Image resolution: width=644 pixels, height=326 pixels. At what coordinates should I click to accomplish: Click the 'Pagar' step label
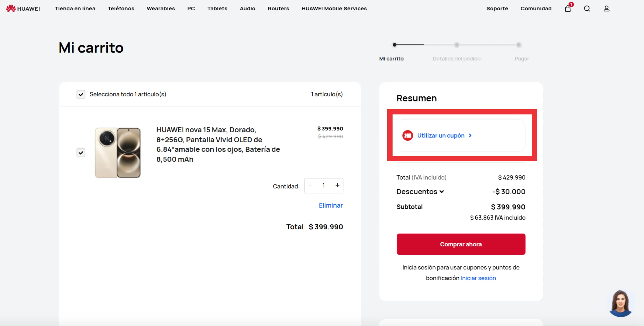[521, 59]
